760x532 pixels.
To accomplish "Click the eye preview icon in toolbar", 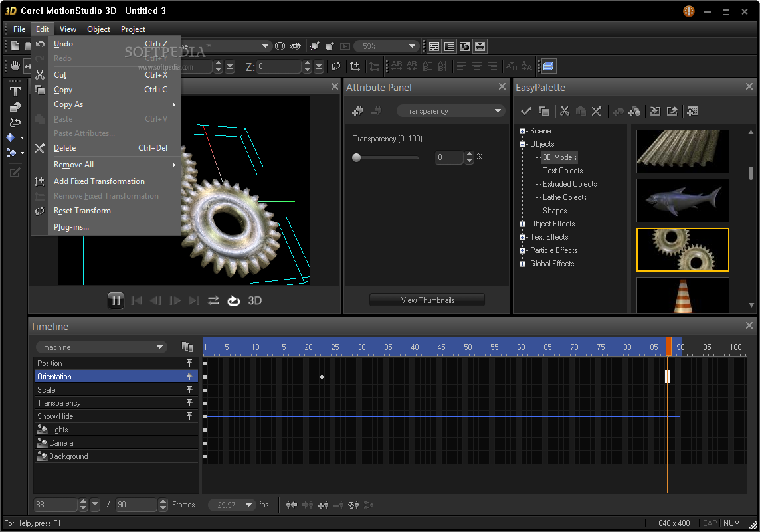I will click(295, 46).
